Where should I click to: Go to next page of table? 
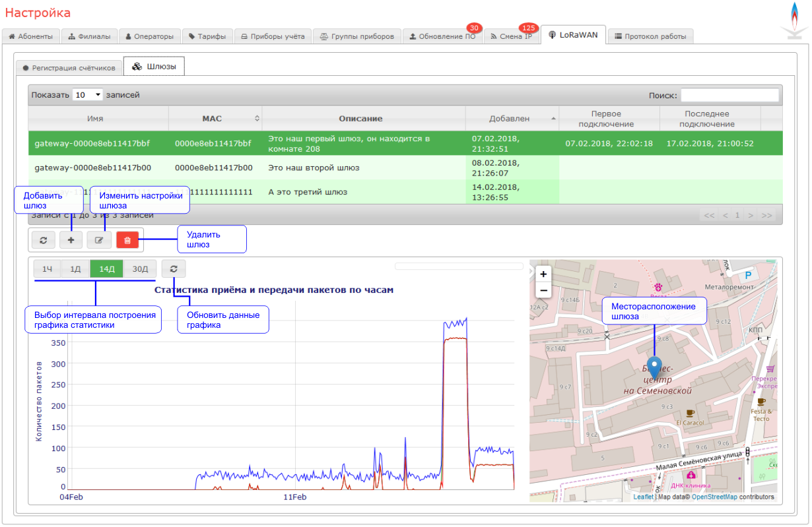click(751, 215)
